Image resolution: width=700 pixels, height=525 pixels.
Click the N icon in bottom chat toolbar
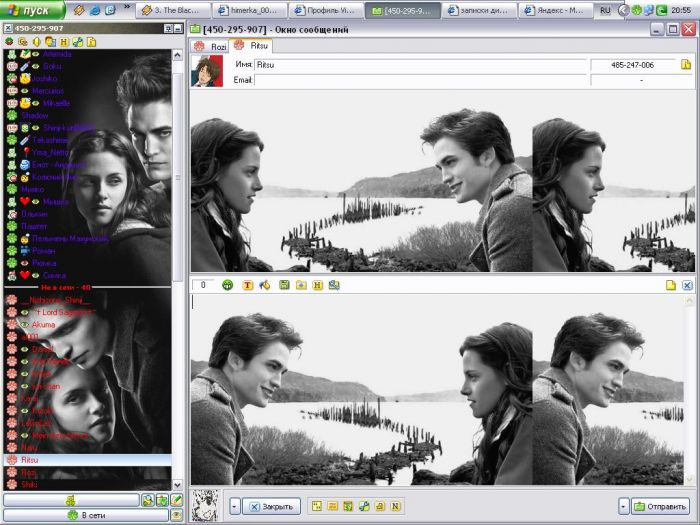(396, 506)
